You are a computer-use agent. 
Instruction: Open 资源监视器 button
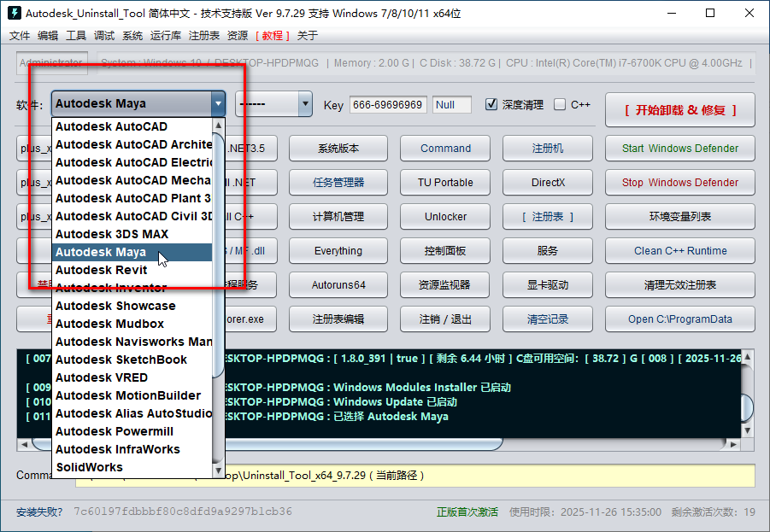(445, 285)
